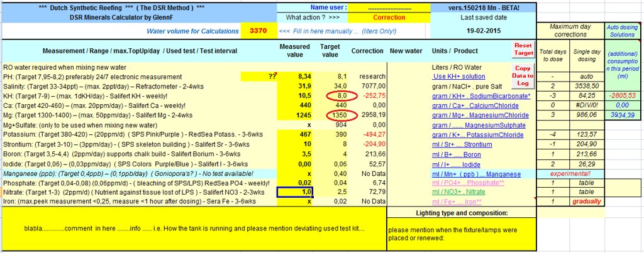Open the K+ PotassiumChloride link
The image size is (644, 253).
tap(478, 135)
